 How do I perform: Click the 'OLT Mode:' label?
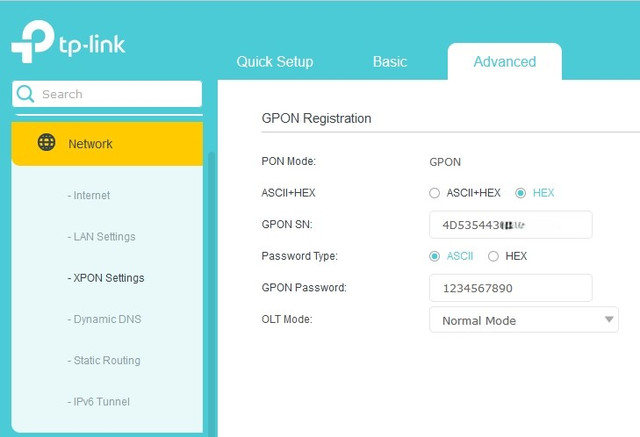pyautogui.click(x=287, y=319)
